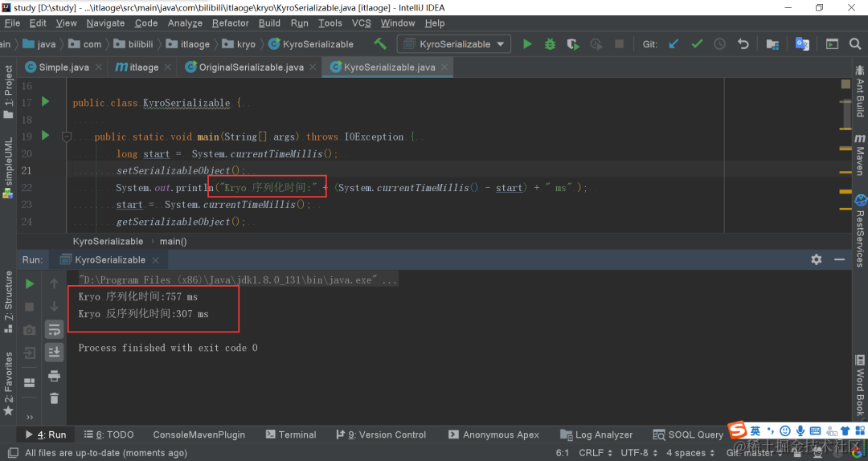868x461 pixels.
Task: Hide the Run tool window with the minus icon
Action: [839, 259]
